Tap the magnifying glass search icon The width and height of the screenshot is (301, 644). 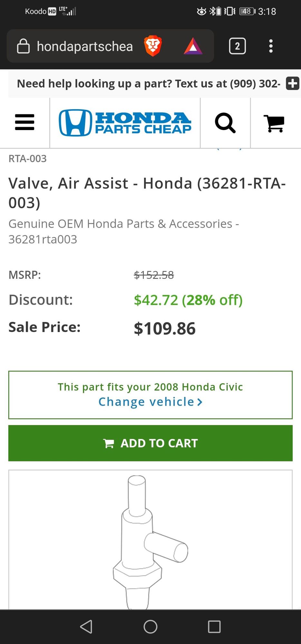pyautogui.click(x=225, y=123)
